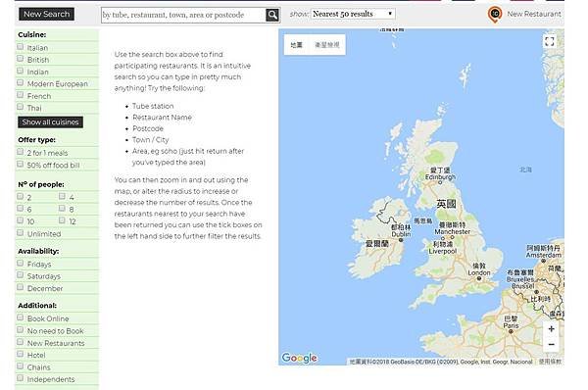Click the 'Cuisine:' section heading
Screen dimensions: 588x390
click(x=32, y=35)
